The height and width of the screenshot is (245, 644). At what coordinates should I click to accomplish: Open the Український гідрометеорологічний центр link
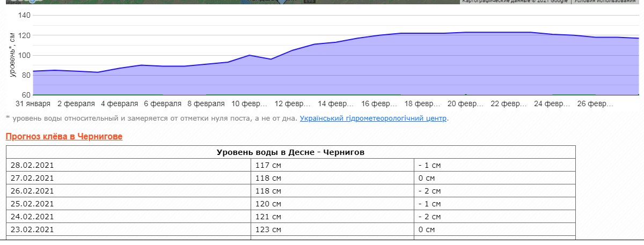(x=373, y=118)
